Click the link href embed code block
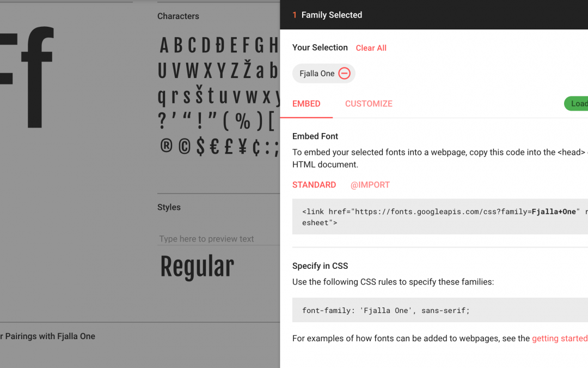The image size is (588, 368). (440, 216)
